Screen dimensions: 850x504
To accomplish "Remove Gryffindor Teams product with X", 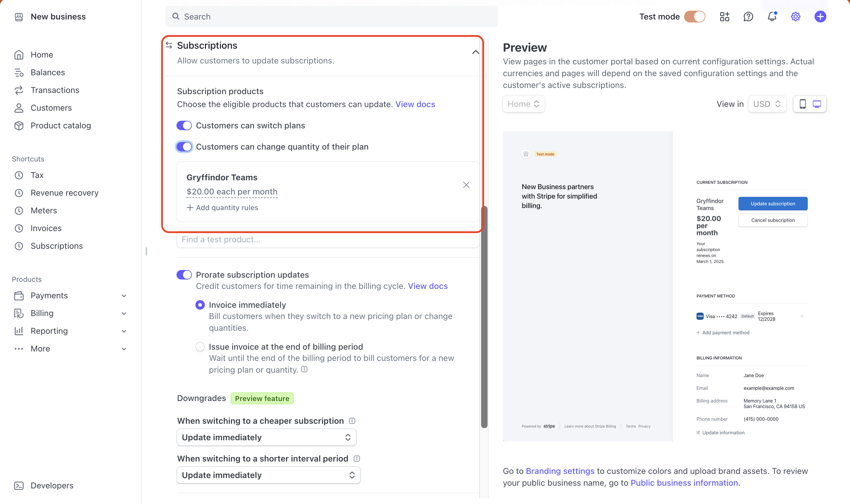I will click(x=466, y=185).
